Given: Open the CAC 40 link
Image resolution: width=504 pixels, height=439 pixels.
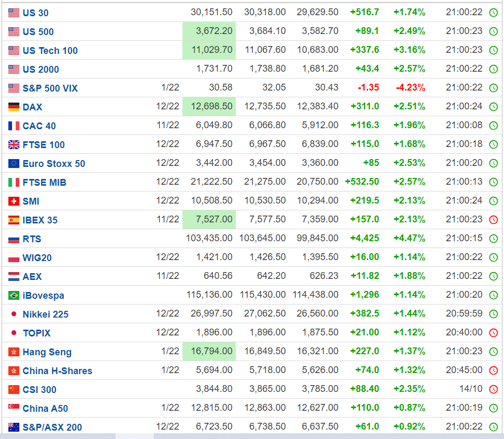Looking at the screenshot, I should (39, 126).
